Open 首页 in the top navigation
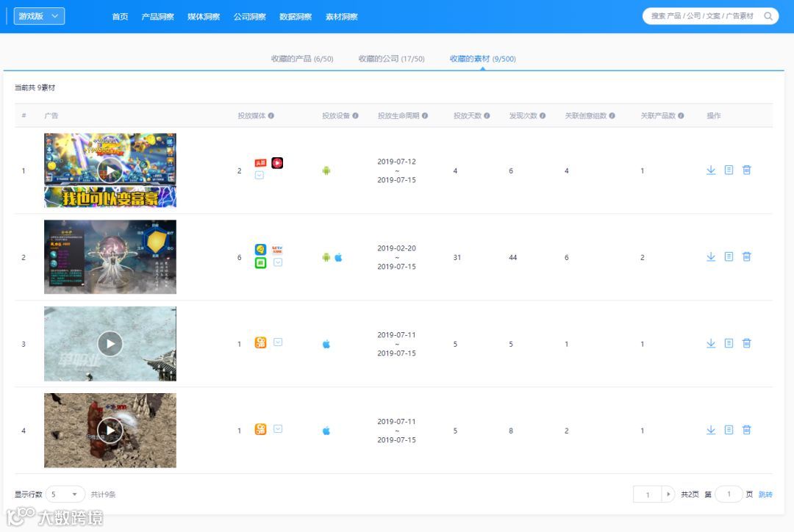 click(x=120, y=17)
